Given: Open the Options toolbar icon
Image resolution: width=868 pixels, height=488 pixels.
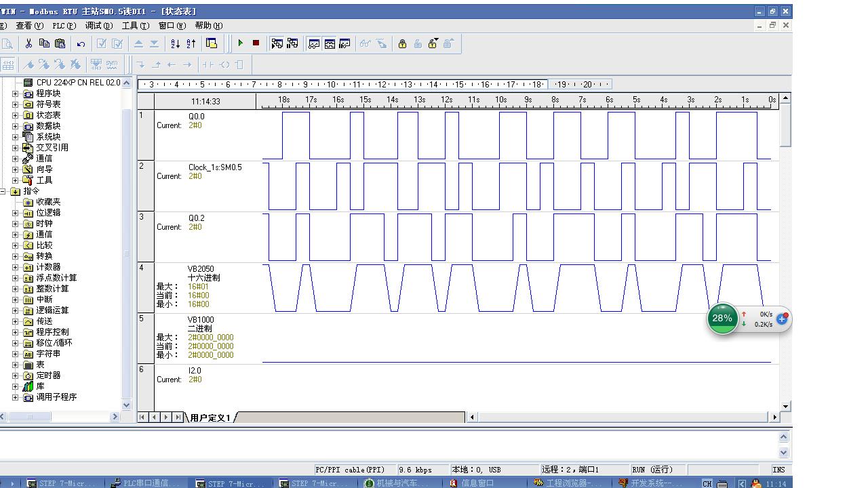Looking at the screenshot, I should click(x=212, y=43).
